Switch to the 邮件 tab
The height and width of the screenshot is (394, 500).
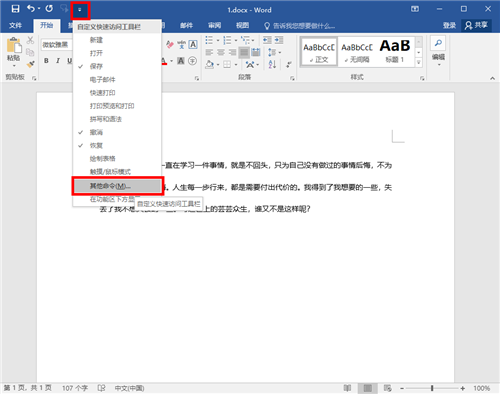[187, 26]
